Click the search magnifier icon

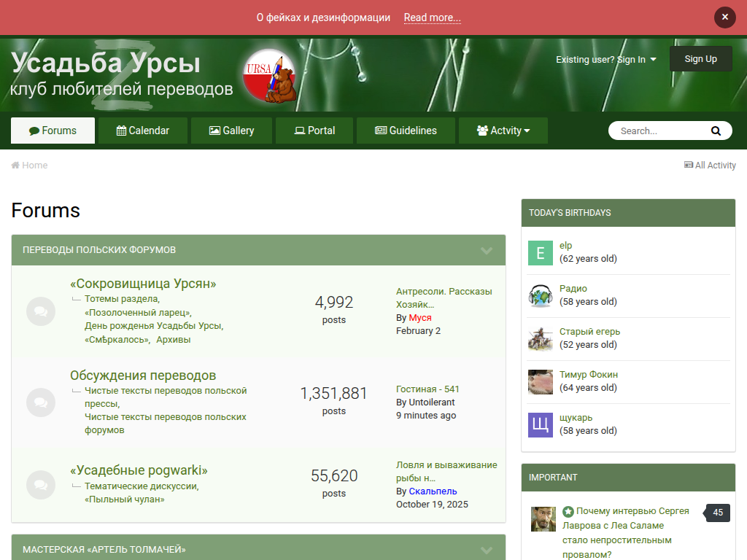click(x=716, y=131)
